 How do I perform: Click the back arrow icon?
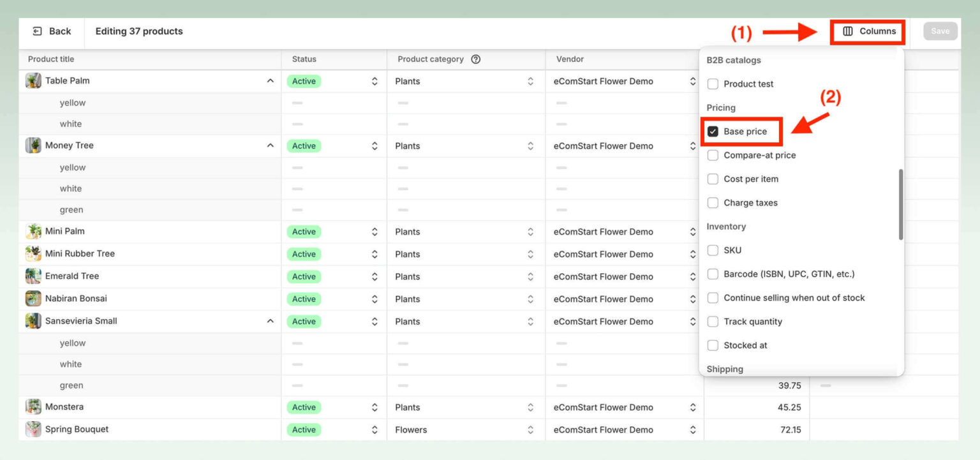click(x=36, y=31)
